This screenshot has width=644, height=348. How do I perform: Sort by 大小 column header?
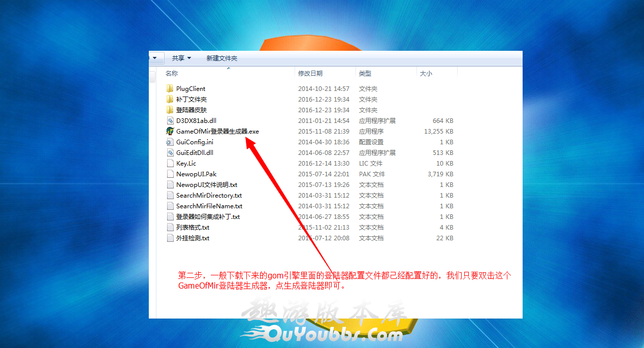tap(426, 74)
